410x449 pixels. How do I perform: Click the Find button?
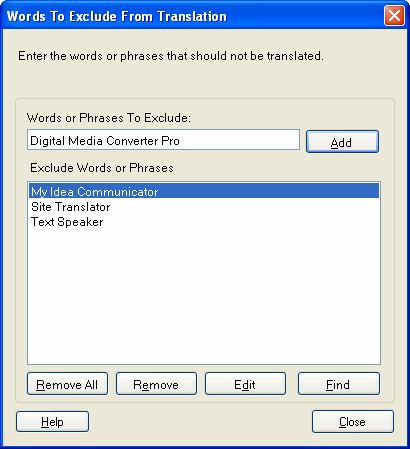coord(339,384)
